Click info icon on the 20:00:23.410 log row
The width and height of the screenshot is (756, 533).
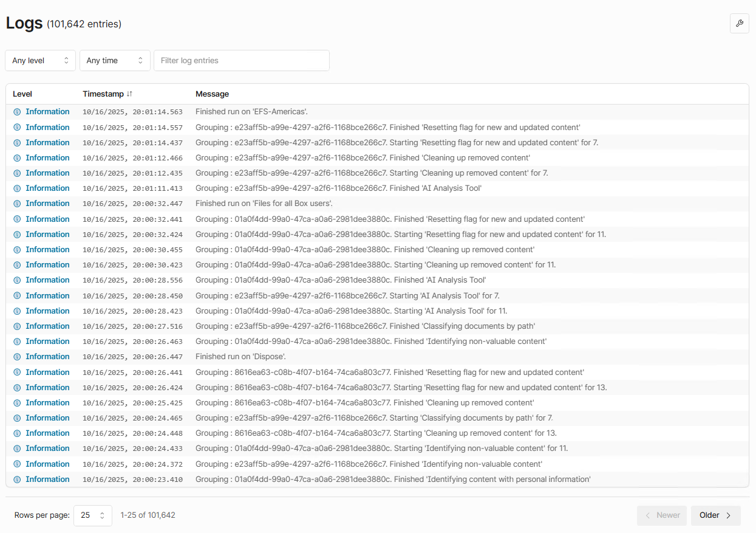tap(17, 480)
